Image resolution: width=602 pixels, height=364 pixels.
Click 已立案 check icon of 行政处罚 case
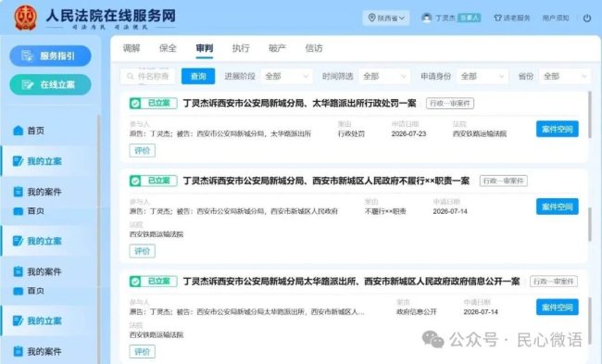135,104
